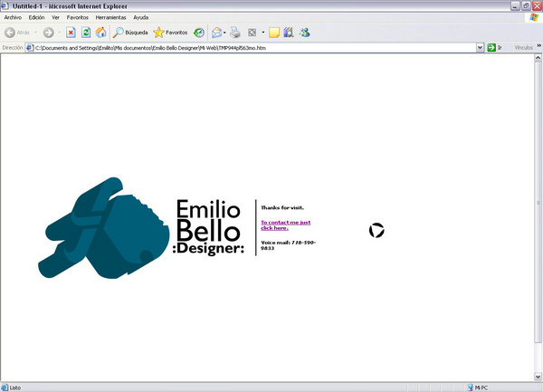
Task: Click the green Ir go button
Action: 494,48
